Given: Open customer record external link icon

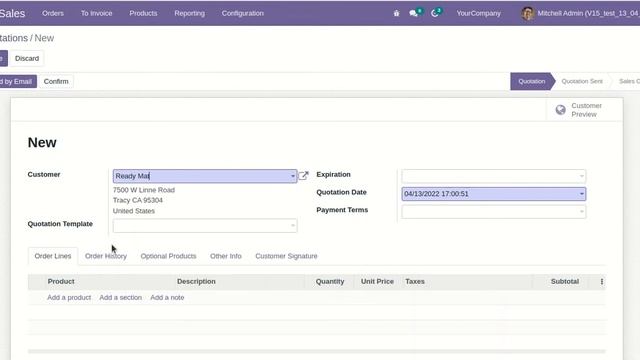Looking at the screenshot, I should tap(303, 176).
